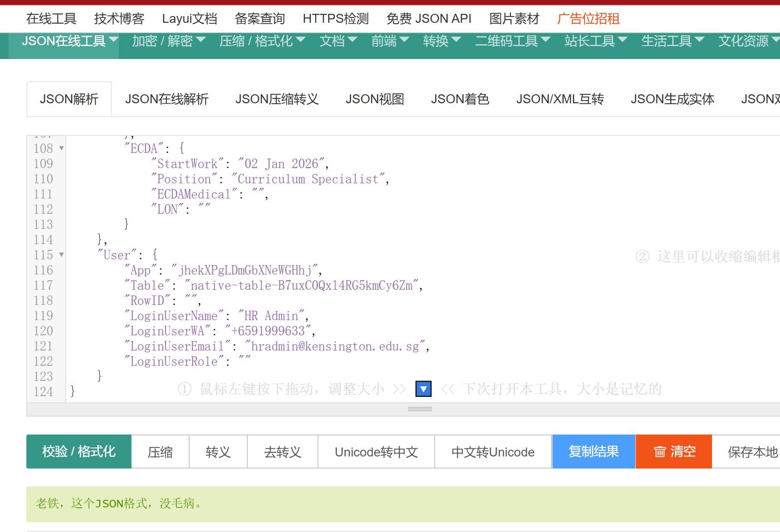
Task: Open the JSON在线工具 dropdown menu
Action: coord(70,41)
